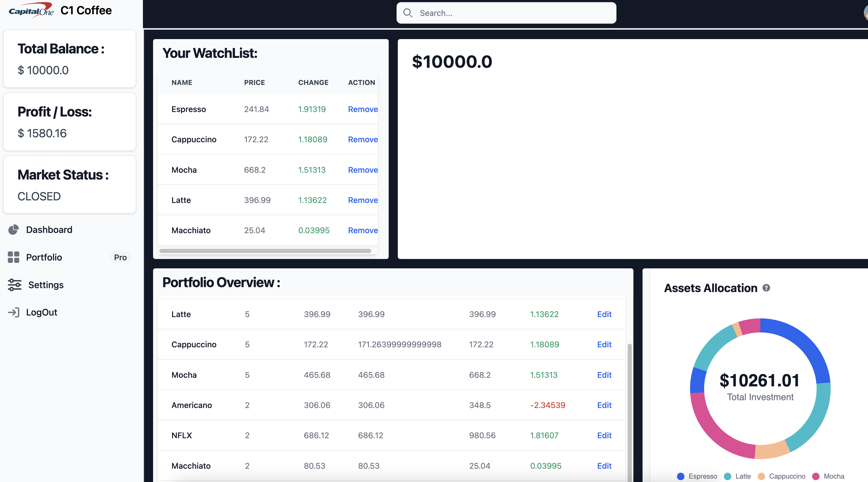Image resolution: width=868 pixels, height=482 pixels.
Task: Focus the Search input field
Action: [x=512, y=13]
